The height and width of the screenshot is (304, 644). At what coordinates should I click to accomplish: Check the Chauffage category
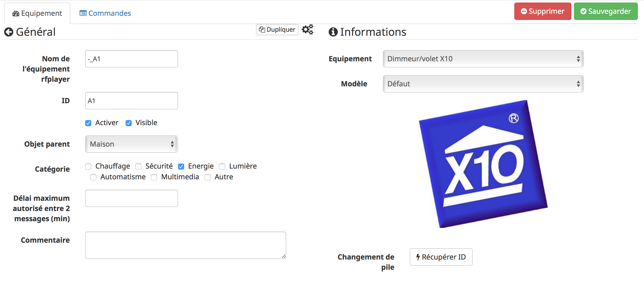88,167
